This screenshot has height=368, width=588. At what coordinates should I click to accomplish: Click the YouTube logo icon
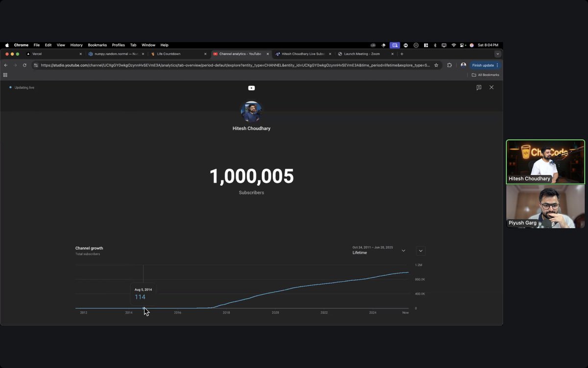(251, 88)
